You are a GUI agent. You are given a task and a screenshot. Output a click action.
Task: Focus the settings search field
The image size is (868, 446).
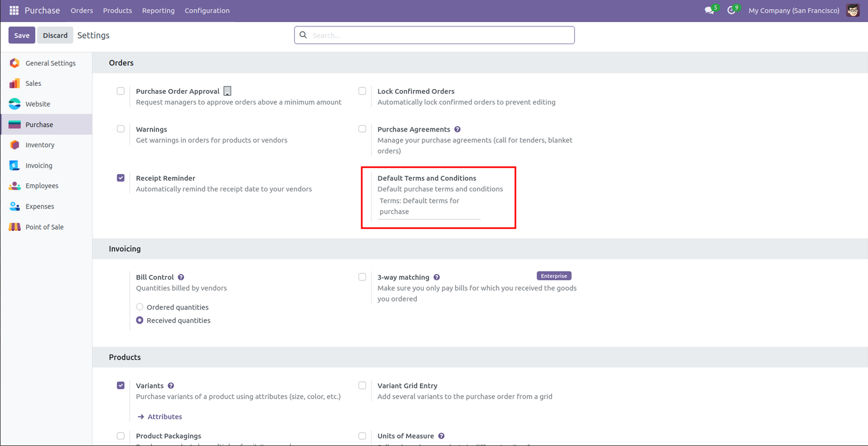click(x=435, y=35)
